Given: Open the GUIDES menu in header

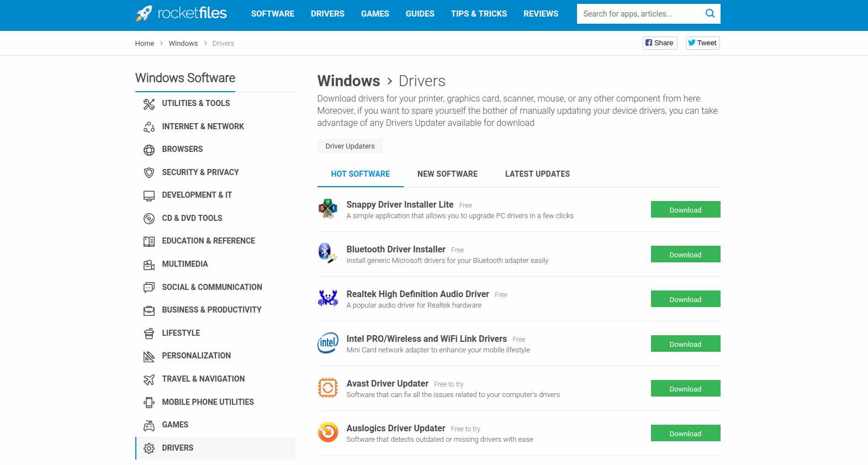Looking at the screenshot, I should (x=420, y=14).
